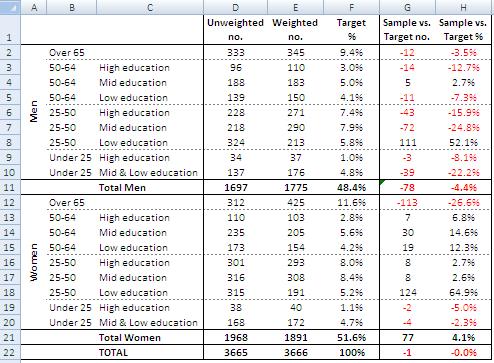This screenshot has height=363, width=494.
Task: Click cell with value 48.4%
Action: tap(351, 187)
